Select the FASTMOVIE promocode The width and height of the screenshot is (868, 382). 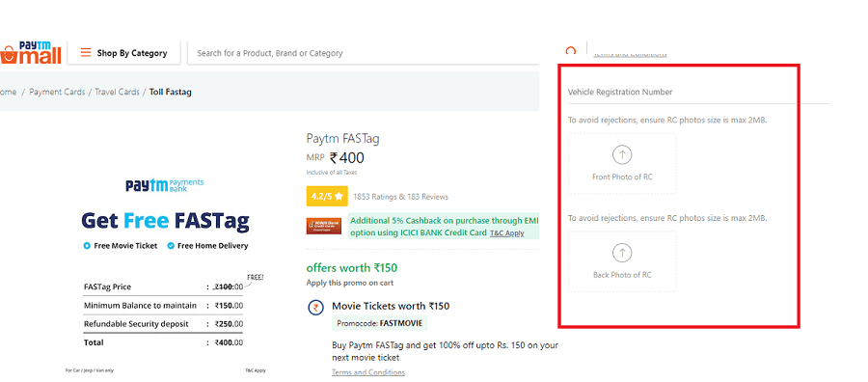point(380,323)
